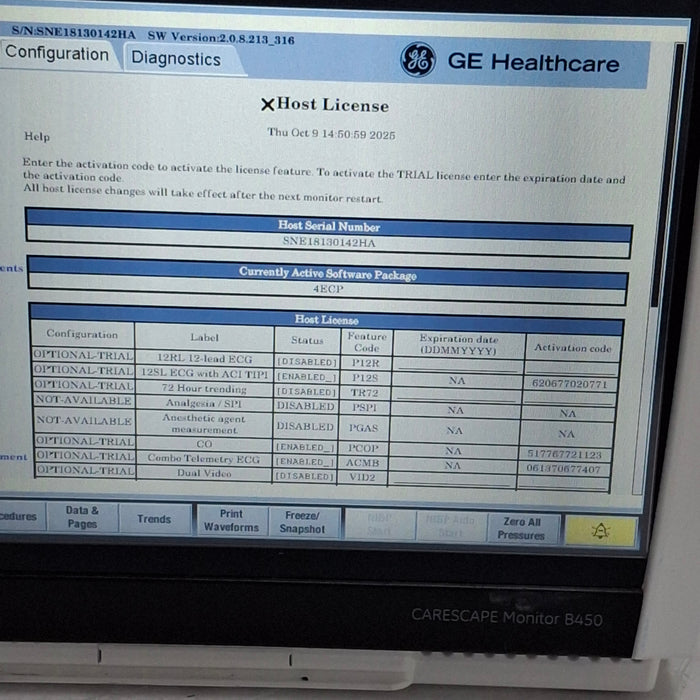Click expiration date field for P12R
The width and height of the screenshot is (700, 700).
pyautogui.click(x=458, y=365)
